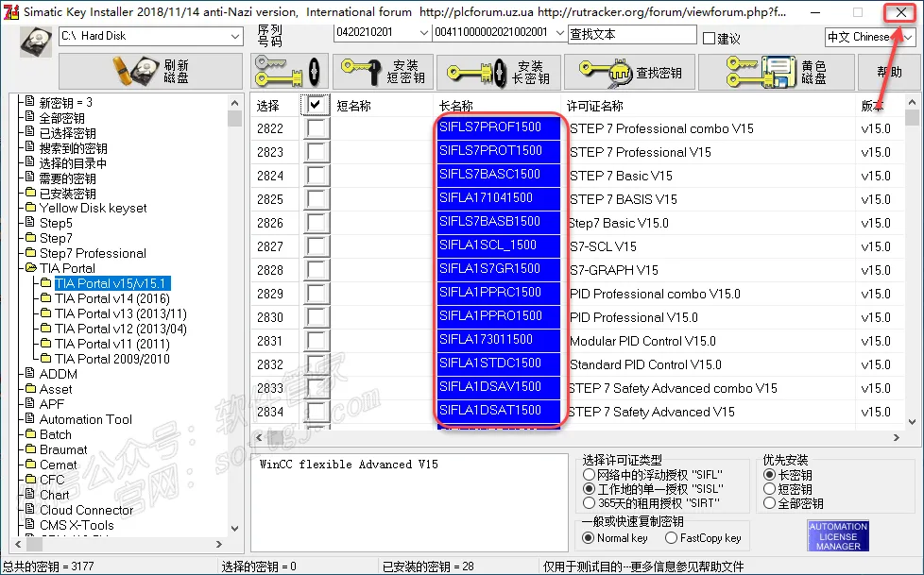
Task: Sort by 长名称 column header
Action: (456, 106)
